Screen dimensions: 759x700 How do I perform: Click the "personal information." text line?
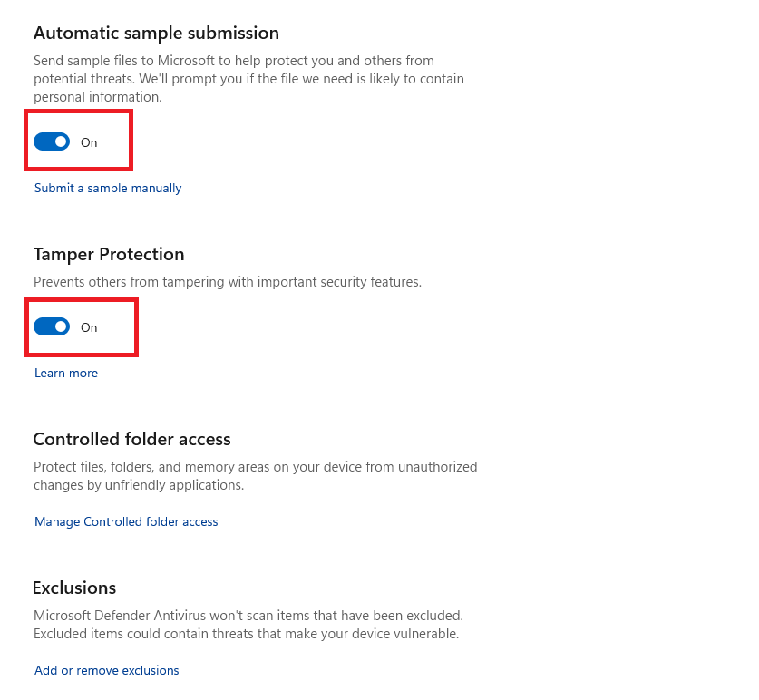[x=98, y=97]
